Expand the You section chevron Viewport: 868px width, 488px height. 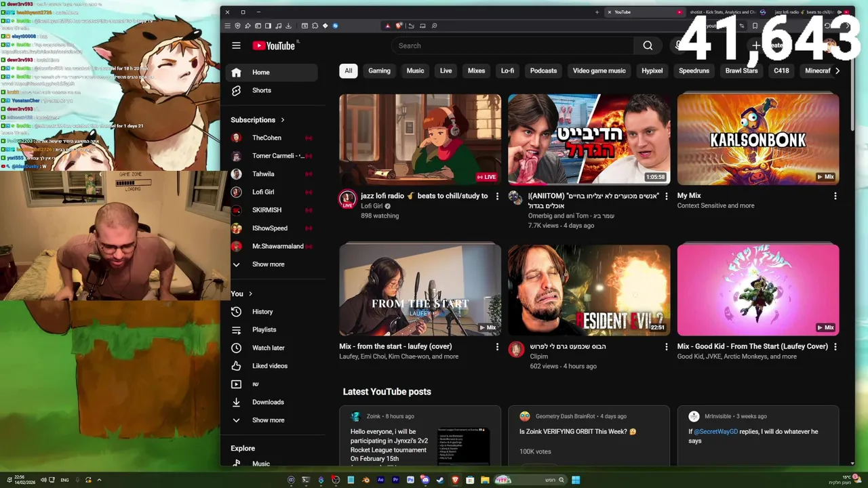click(x=250, y=293)
